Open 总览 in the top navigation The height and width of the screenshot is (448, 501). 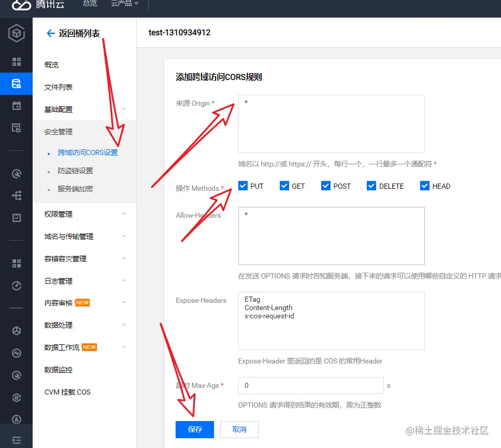(90, 3)
